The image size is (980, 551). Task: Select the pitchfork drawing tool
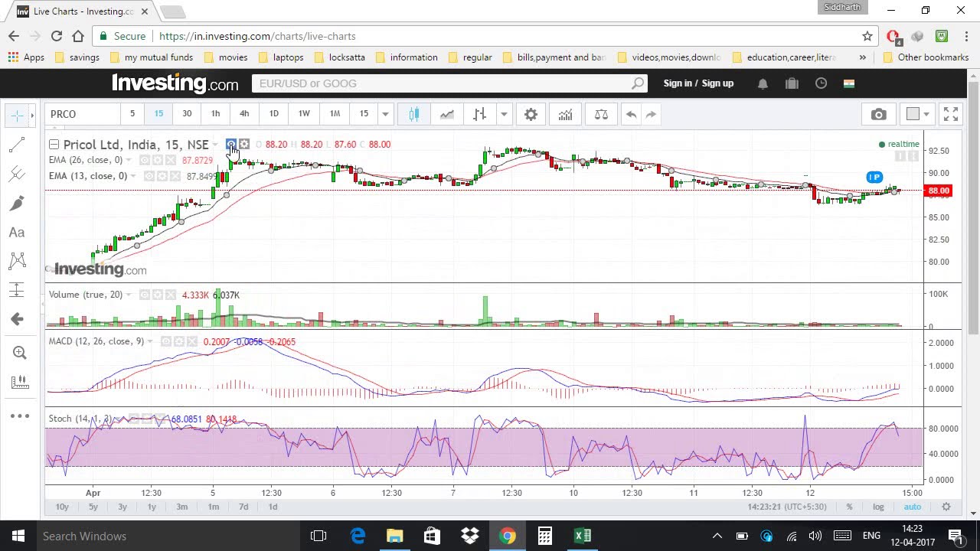point(17,174)
